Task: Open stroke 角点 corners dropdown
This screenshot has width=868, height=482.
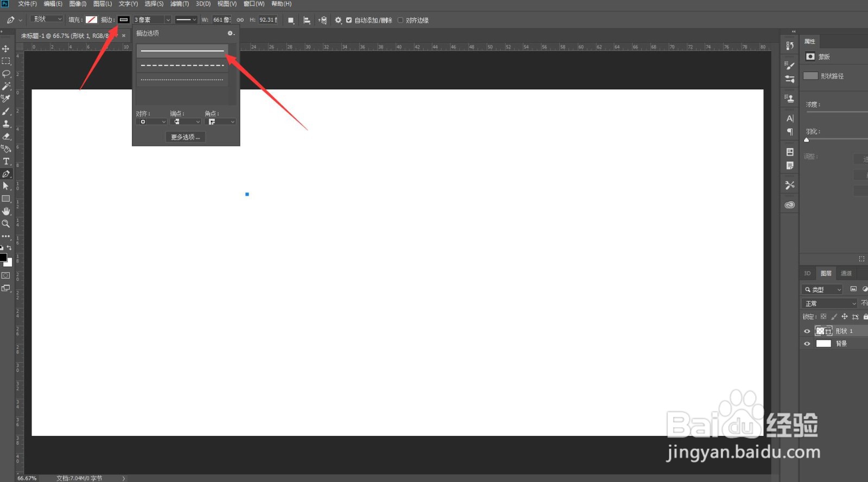Action: [x=220, y=122]
